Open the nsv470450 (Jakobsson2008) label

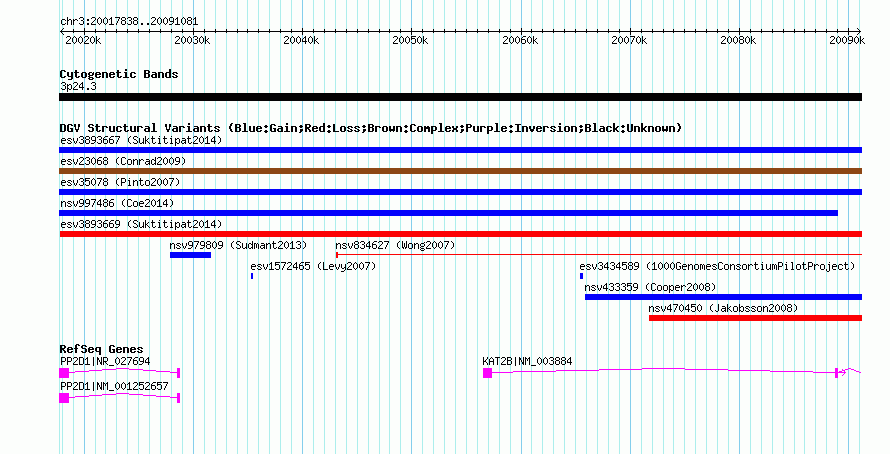click(723, 308)
